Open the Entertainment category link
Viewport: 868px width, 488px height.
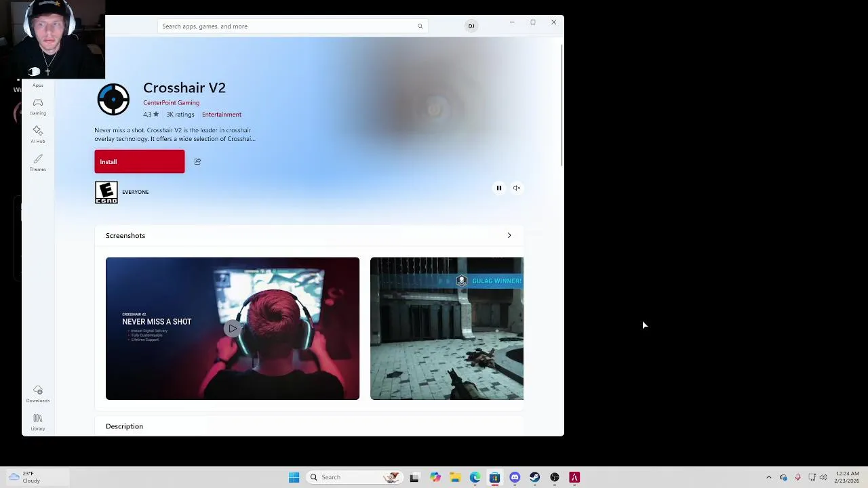(x=222, y=115)
